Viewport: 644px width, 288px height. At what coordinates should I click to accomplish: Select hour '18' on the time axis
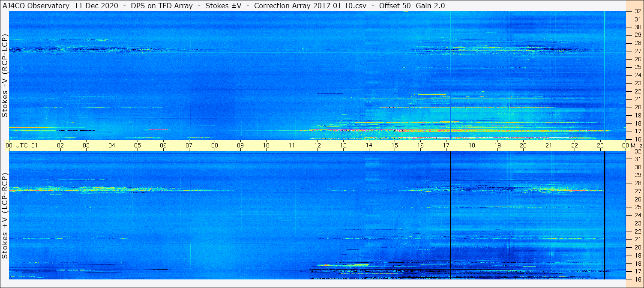click(472, 145)
